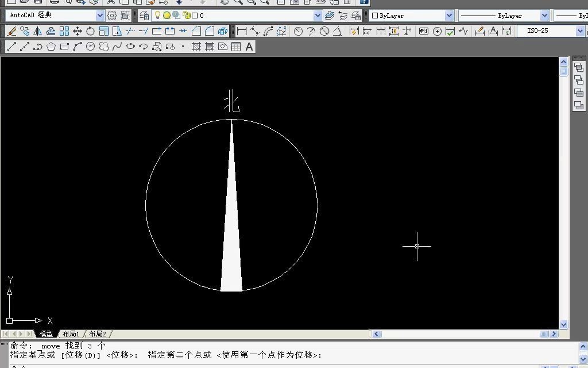Open the Layer Properties Manager button
The image size is (588, 368).
coord(145,16)
